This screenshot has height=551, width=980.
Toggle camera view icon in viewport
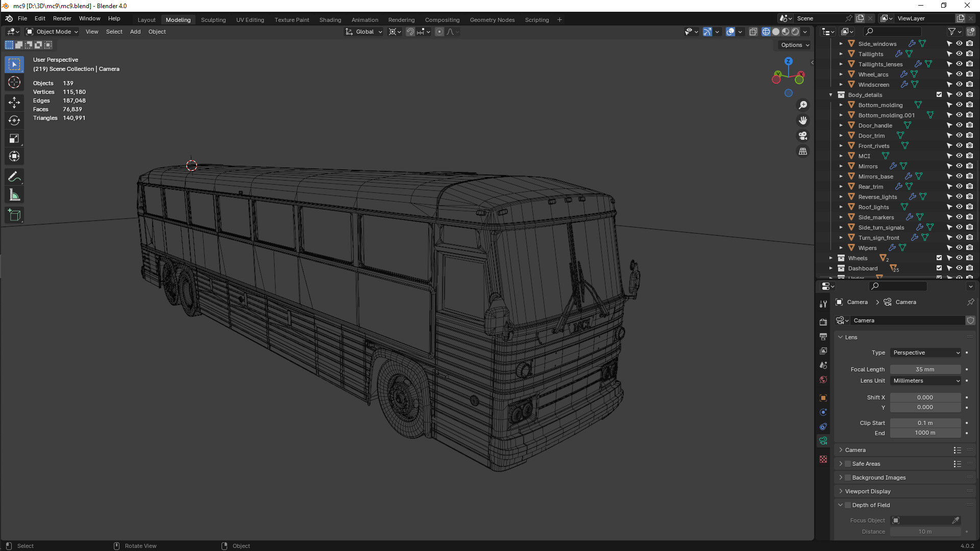click(x=803, y=136)
